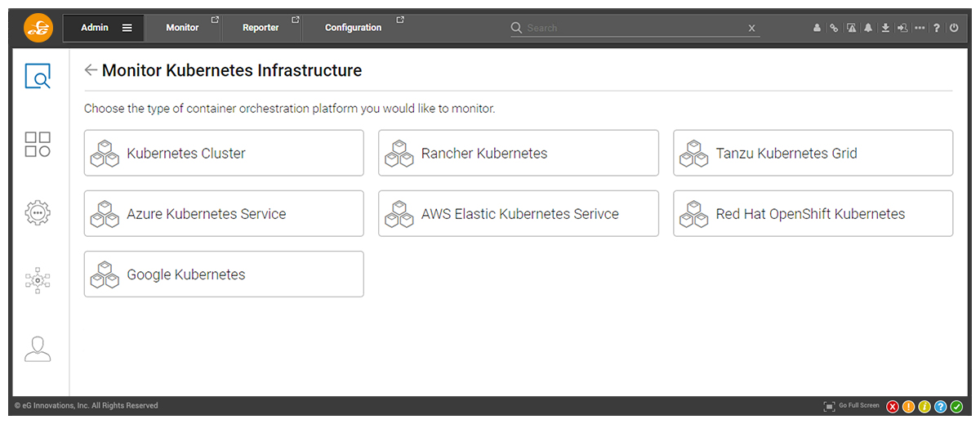Screen dimensions: 980x424
Task: Choose Red Hat OpenShift Kubernetes
Action: [813, 214]
